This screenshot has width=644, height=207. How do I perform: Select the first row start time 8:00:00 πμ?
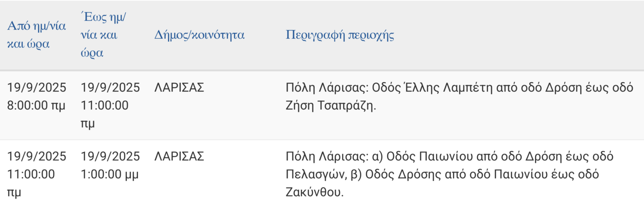(x=36, y=105)
